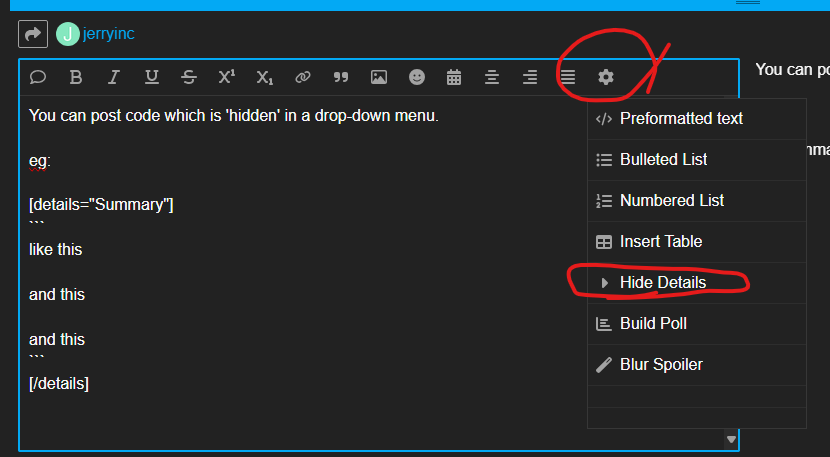Apply superscript formatting
Screen dimensions: 830x457
227,77
